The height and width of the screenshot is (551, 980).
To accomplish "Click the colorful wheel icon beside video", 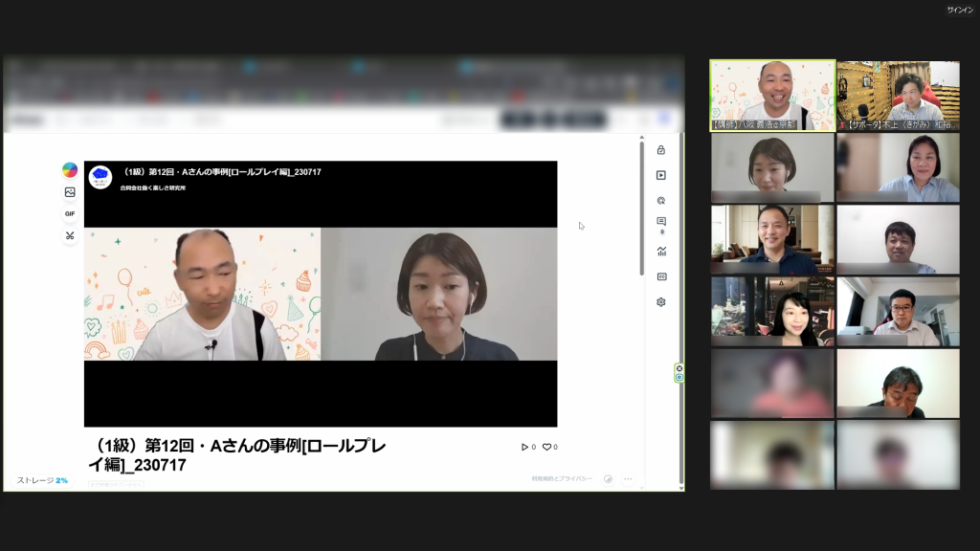I will click(70, 170).
